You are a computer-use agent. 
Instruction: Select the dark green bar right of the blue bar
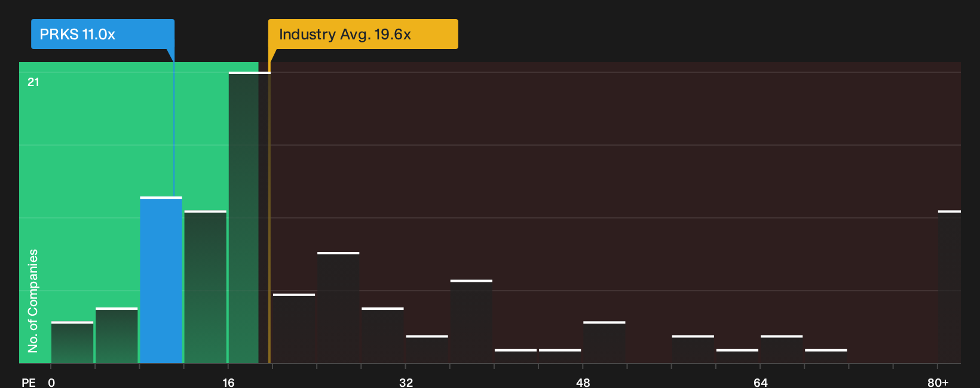206,287
